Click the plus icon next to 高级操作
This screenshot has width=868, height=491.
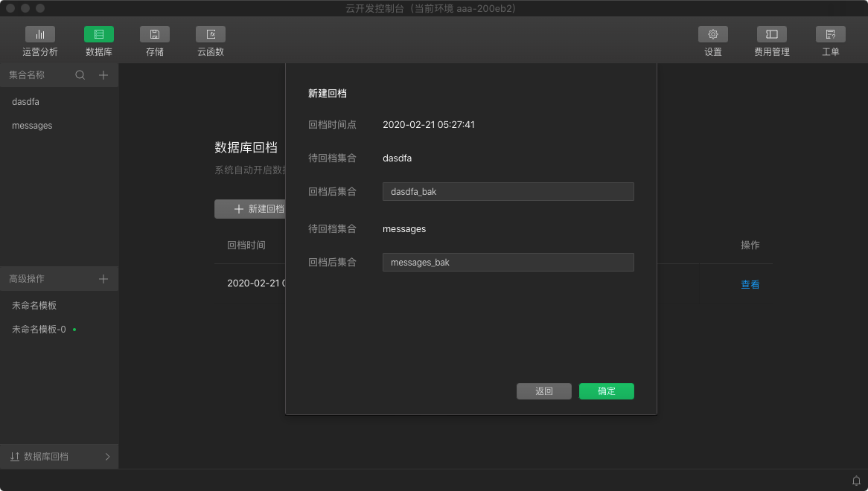coord(103,278)
